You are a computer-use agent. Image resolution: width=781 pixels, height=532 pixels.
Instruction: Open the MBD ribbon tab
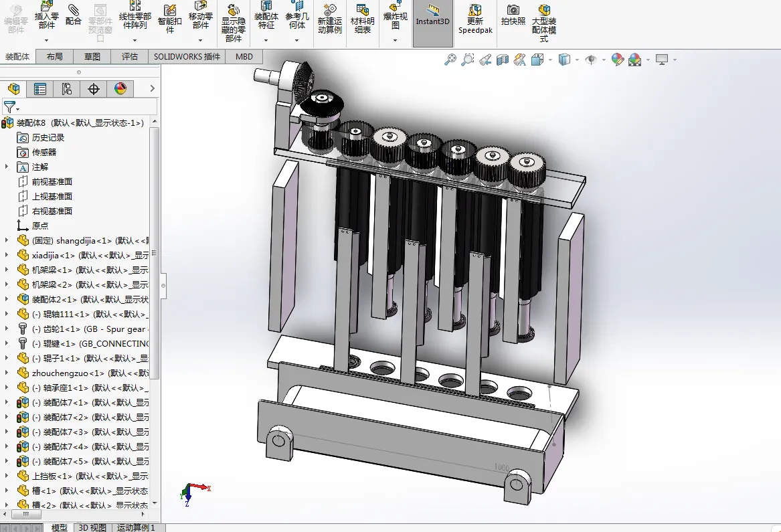(x=244, y=57)
